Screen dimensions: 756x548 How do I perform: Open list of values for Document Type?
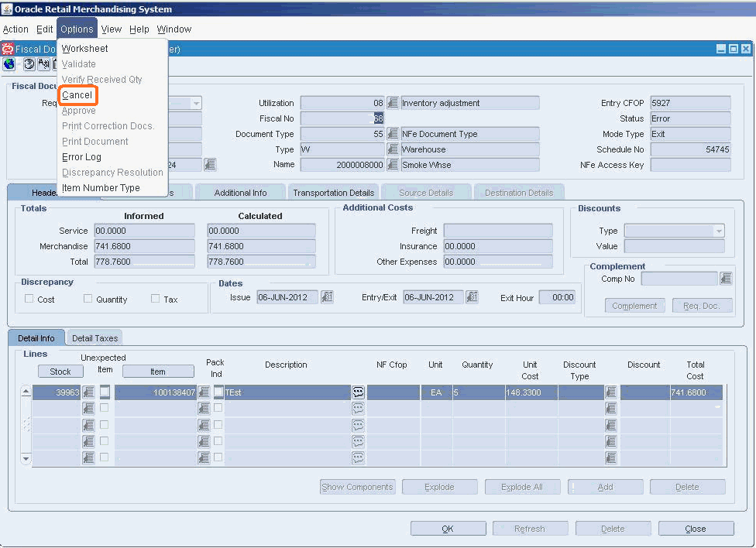[x=393, y=133]
